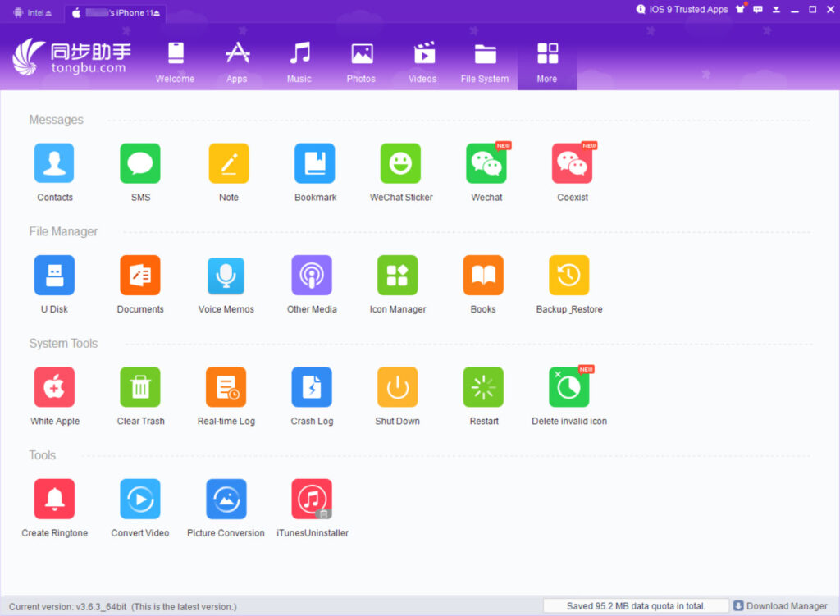Open the Bookmark manager

(315, 163)
